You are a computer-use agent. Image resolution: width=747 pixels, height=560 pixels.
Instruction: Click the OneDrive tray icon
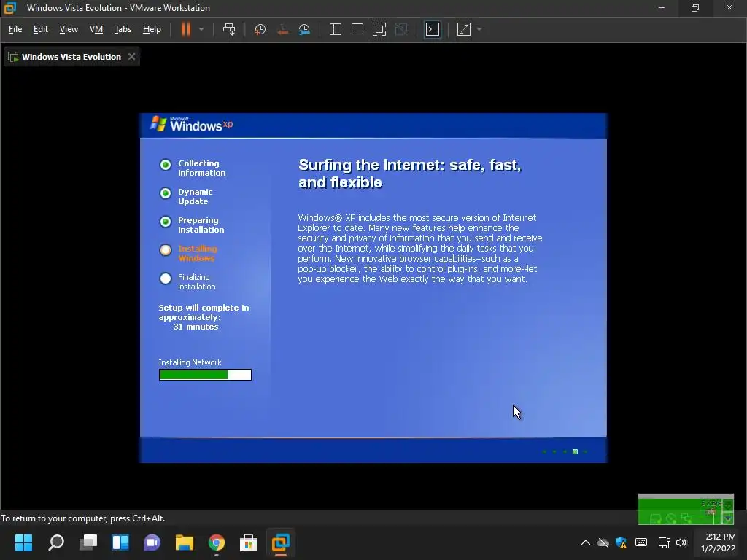(603, 542)
